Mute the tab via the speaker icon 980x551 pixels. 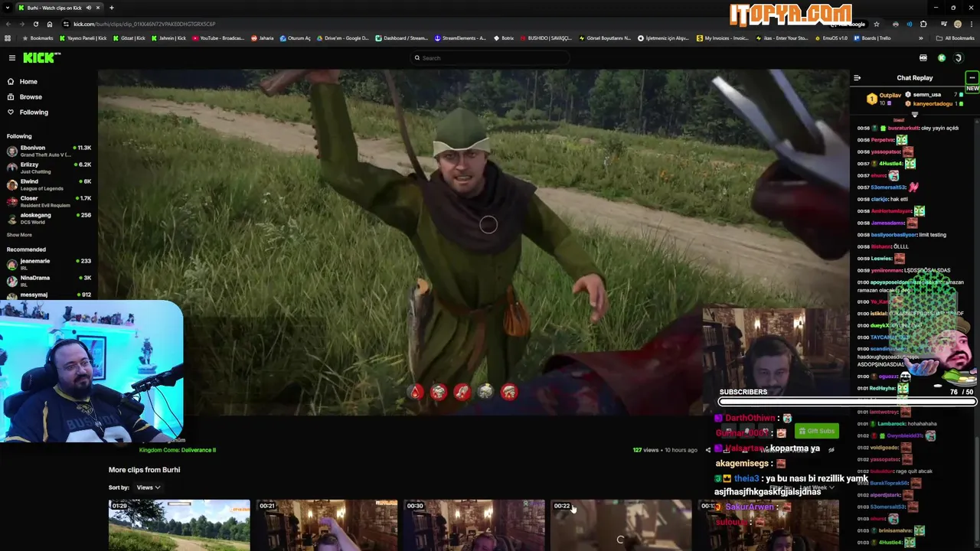pyautogui.click(x=88, y=8)
